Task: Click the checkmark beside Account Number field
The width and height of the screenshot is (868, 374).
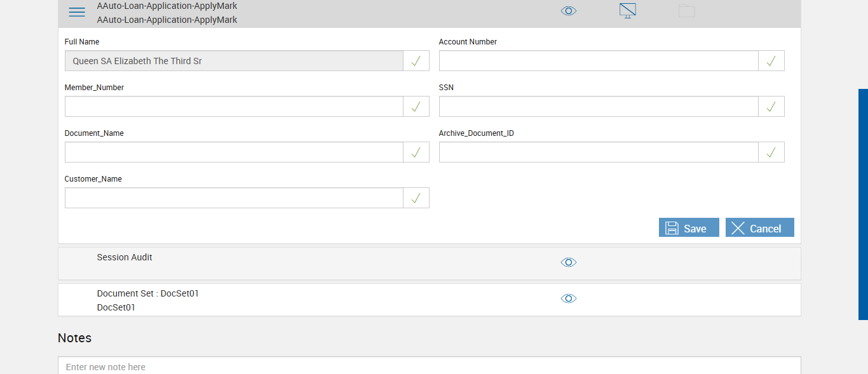Action: 771,61
